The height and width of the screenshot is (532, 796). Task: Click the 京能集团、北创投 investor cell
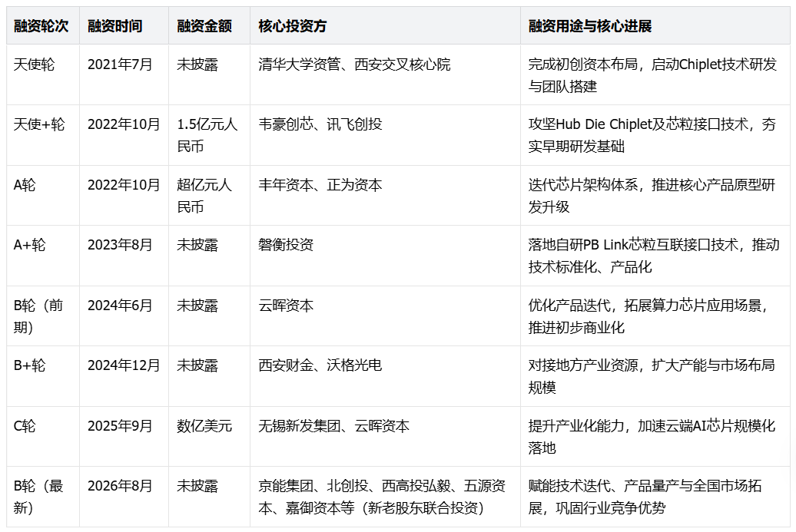(x=385, y=497)
